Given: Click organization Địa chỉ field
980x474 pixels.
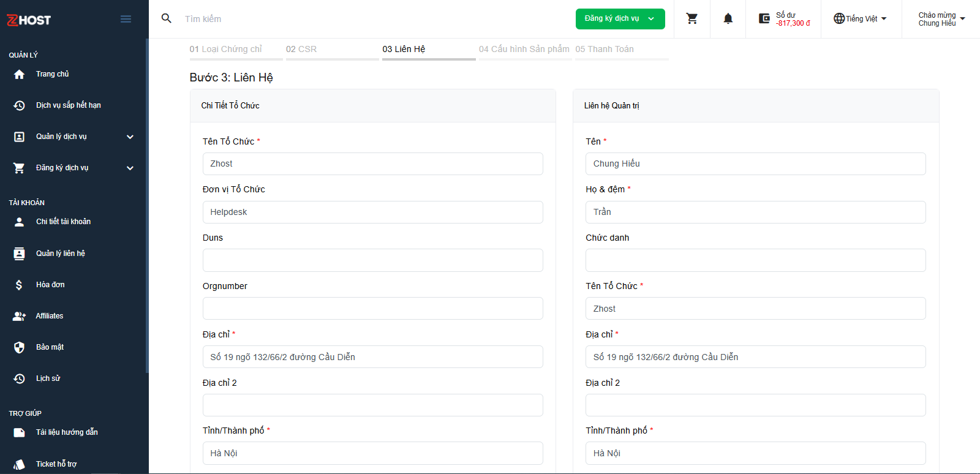Looking at the screenshot, I should tap(373, 357).
